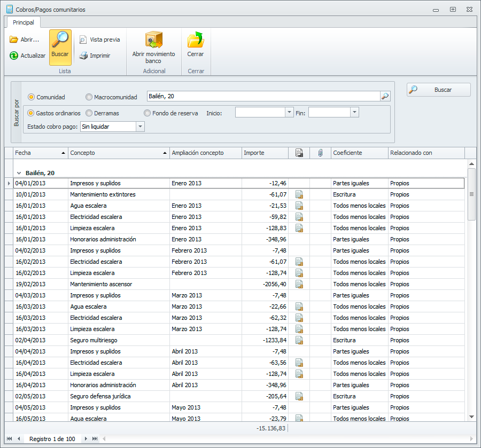Open Vista previa print preview
481x448 pixels.
coord(83,40)
